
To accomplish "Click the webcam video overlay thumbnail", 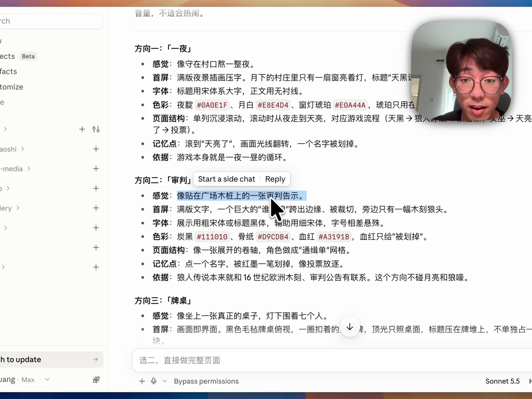I will 462,71.
